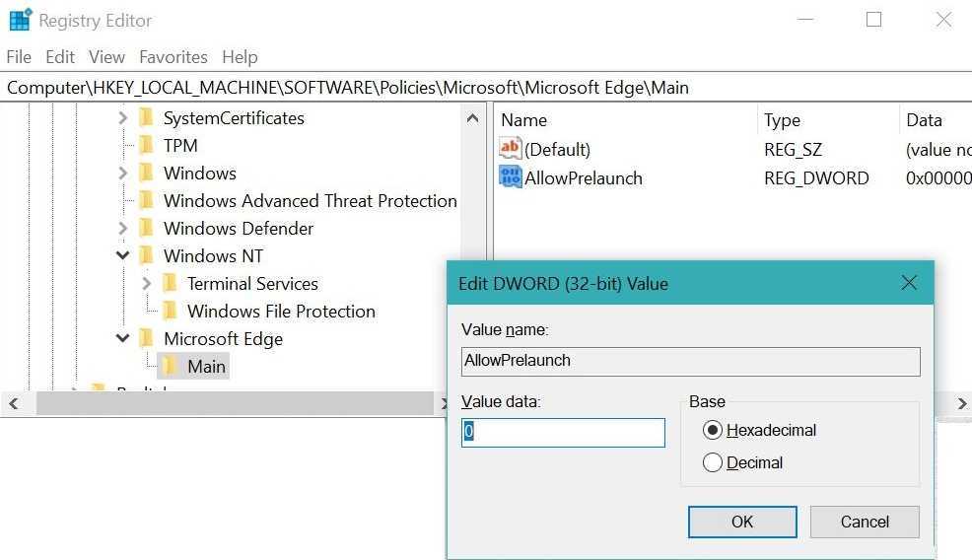Close the Edit DWORD dialog with X

tap(909, 283)
